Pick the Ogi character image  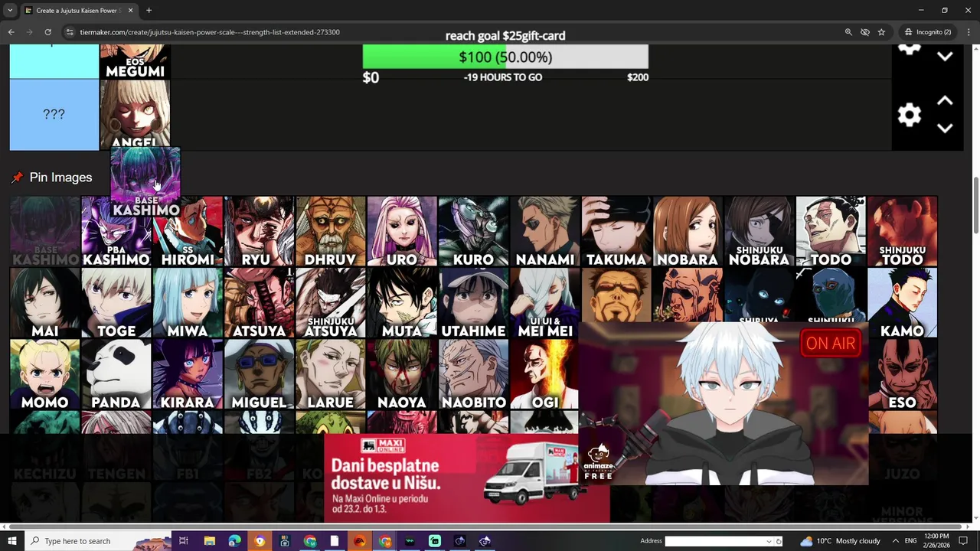(x=545, y=374)
